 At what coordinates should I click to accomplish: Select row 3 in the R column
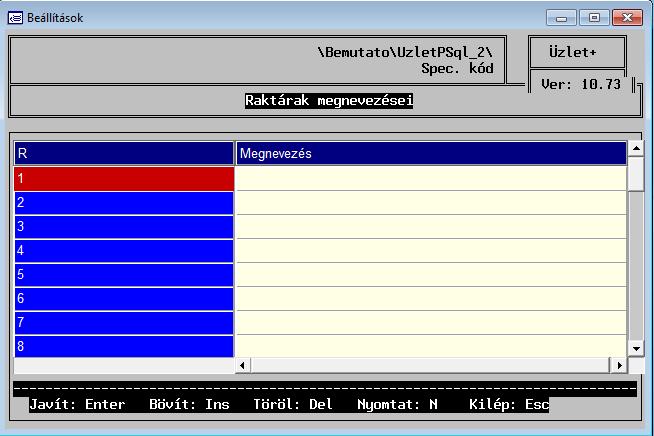click(124, 227)
